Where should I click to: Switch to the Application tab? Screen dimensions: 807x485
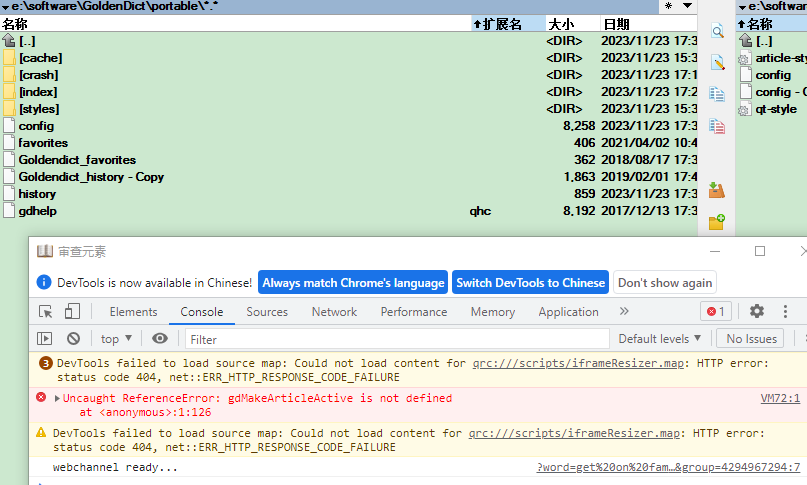[x=568, y=311]
